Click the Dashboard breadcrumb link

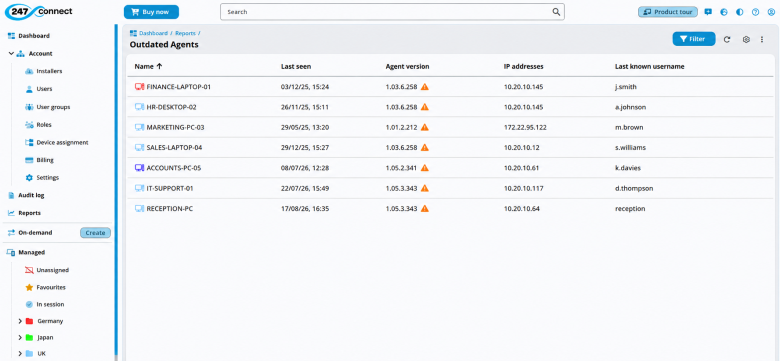(153, 33)
